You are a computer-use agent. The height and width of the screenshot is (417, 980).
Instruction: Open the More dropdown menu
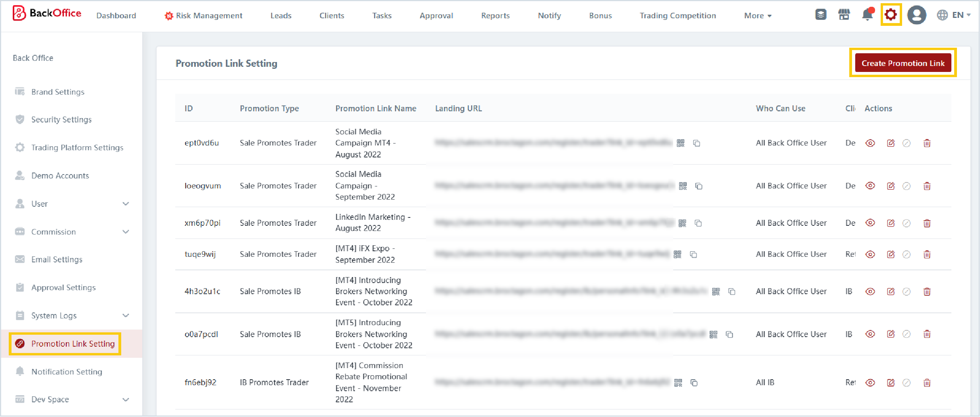pos(757,16)
